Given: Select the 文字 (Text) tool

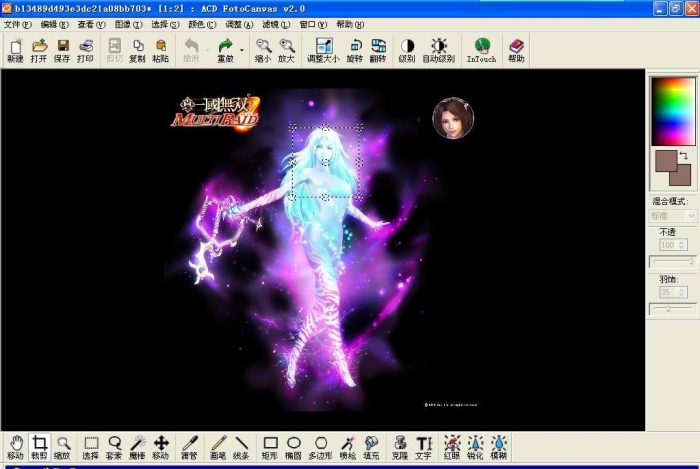Looking at the screenshot, I should pyautogui.click(x=423, y=448).
